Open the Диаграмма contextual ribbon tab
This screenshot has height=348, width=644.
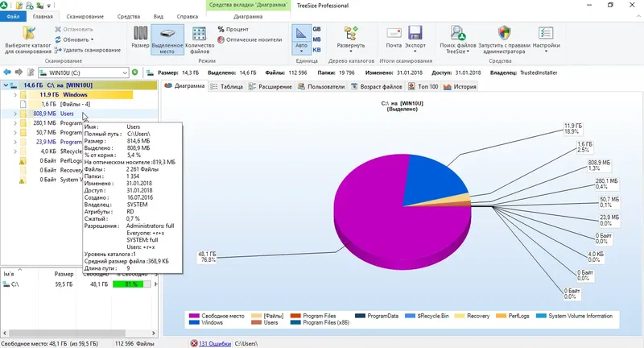click(248, 16)
